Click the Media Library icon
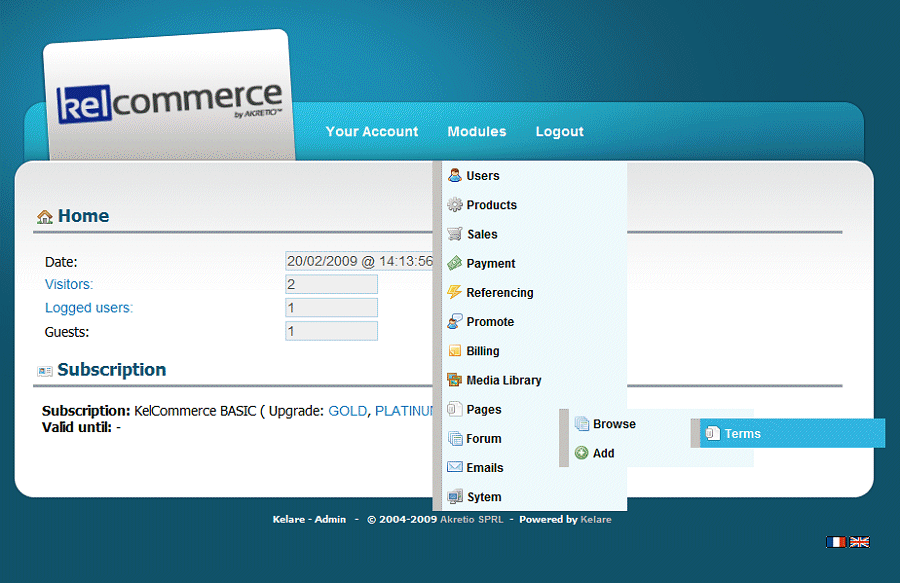Viewport: 900px width, 583px height. [x=455, y=380]
